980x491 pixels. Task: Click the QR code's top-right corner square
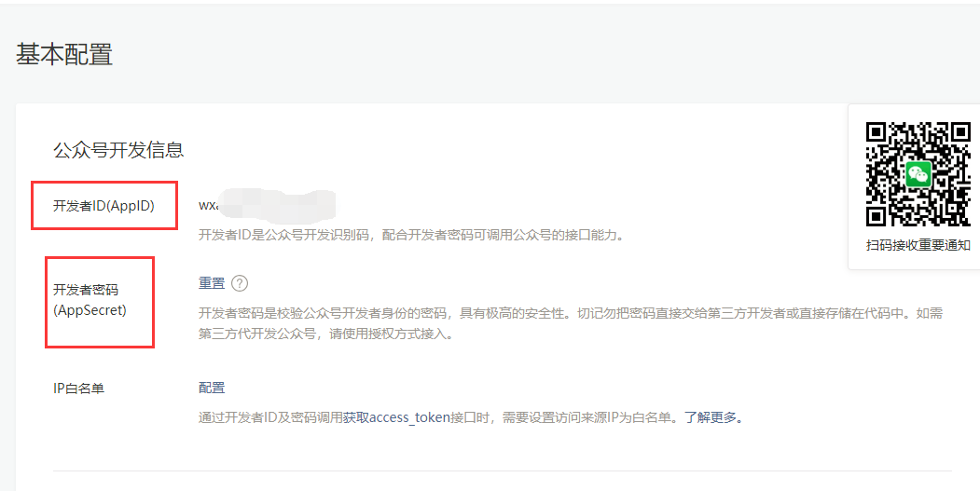959,134
